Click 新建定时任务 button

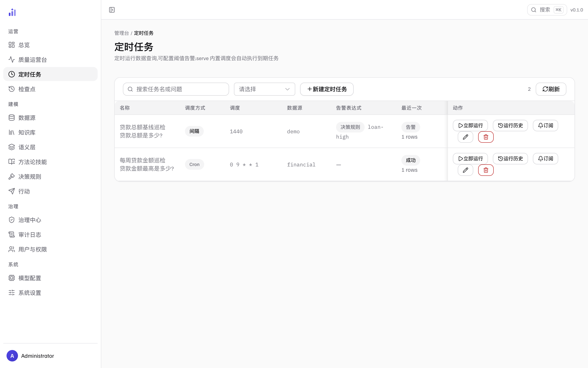point(327,89)
